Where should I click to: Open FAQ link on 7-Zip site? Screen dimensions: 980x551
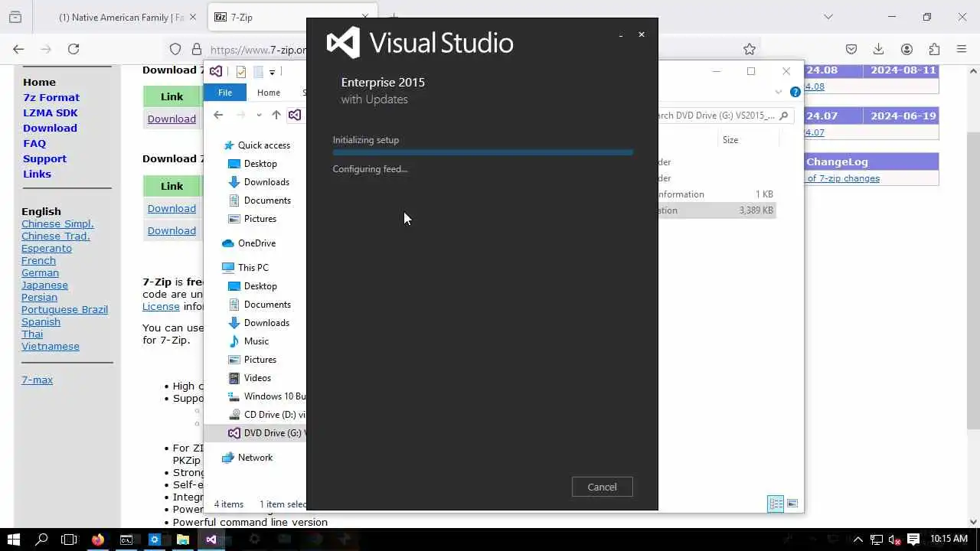tap(34, 143)
